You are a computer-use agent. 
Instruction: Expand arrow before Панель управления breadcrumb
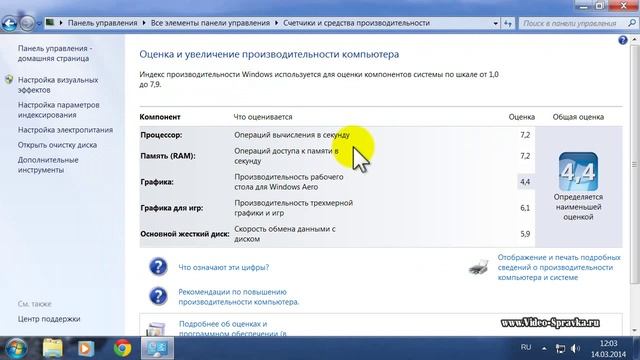point(61,23)
